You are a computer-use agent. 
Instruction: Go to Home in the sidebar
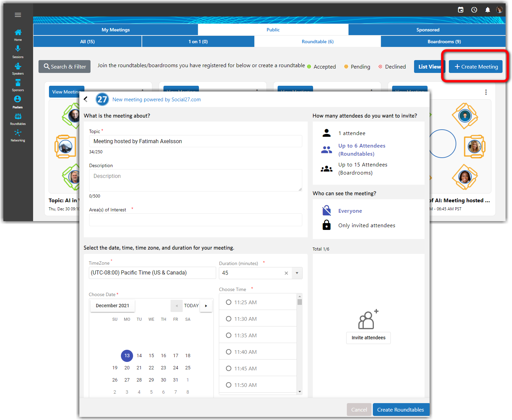[x=18, y=34]
